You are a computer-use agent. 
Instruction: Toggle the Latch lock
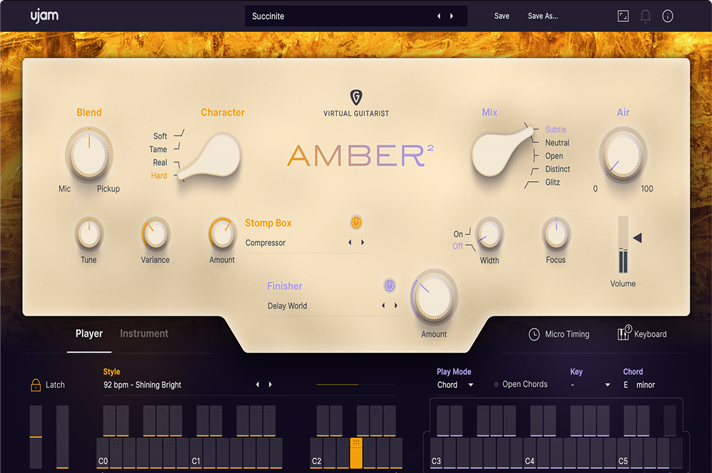pos(35,385)
